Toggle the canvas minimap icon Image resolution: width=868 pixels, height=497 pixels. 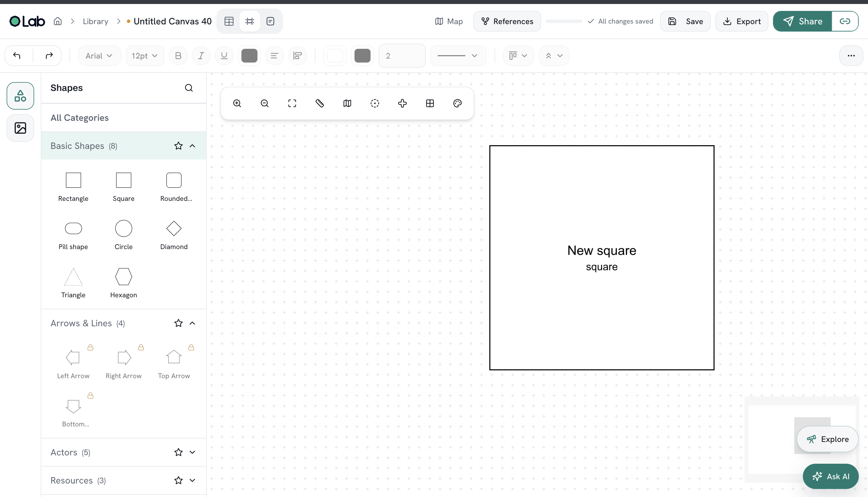(347, 103)
